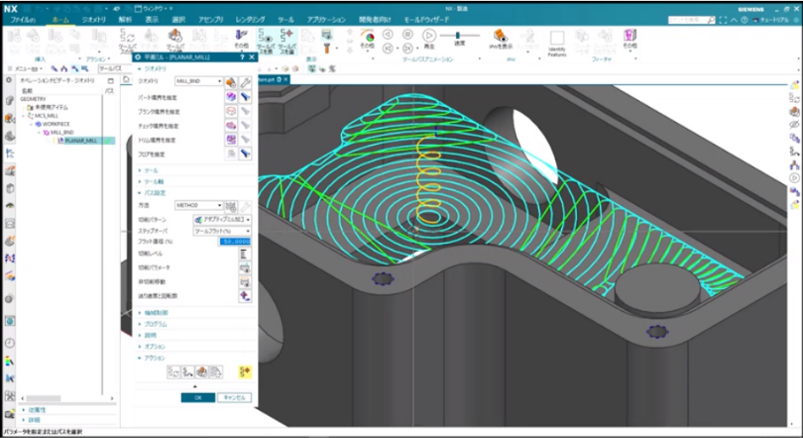This screenshot has height=438, width=803.
Task: Open 切削パラメータ cutting parameters icon
Action: coord(245,267)
